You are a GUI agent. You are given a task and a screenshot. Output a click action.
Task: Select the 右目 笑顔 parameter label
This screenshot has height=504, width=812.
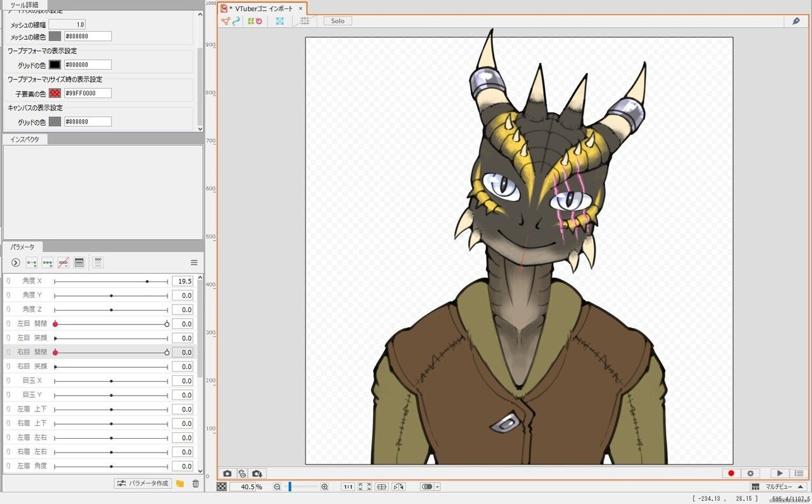point(32,366)
